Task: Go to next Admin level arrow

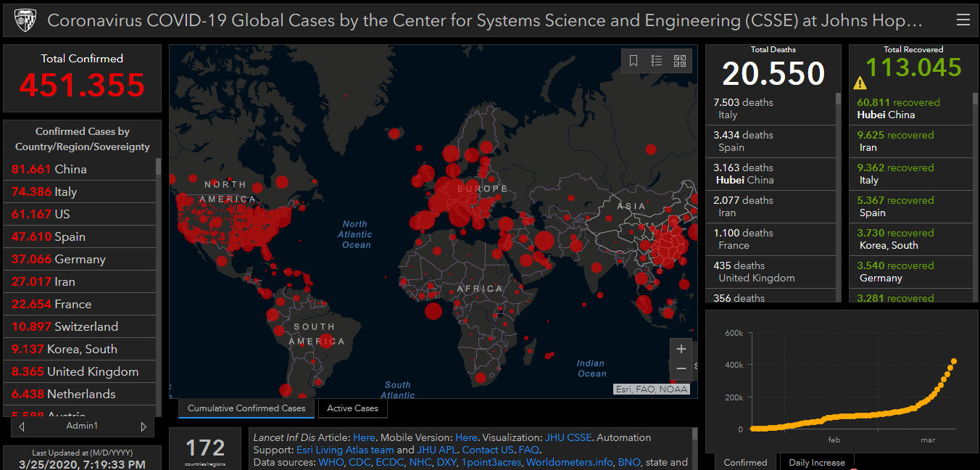Action: tap(144, 426)
